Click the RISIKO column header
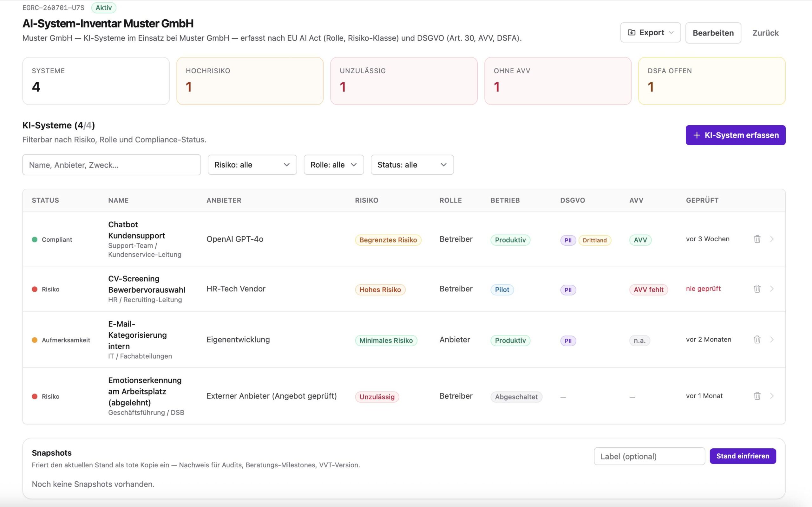 coord(367,200)
